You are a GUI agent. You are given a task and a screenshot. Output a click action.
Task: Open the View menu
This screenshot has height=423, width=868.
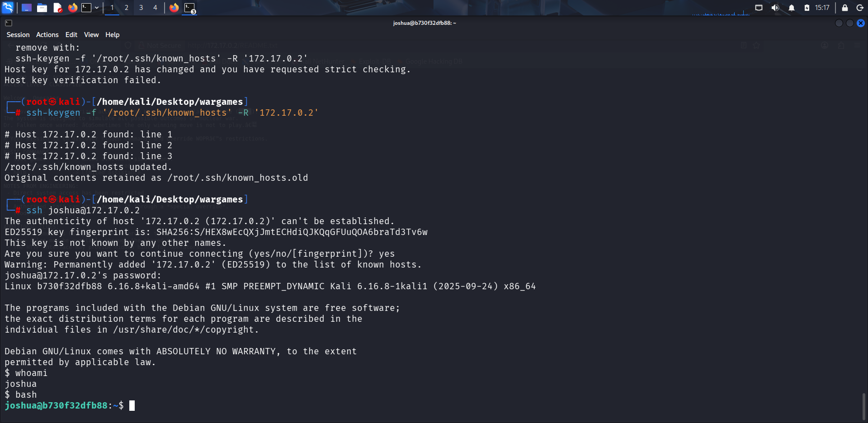pos(91,35)
